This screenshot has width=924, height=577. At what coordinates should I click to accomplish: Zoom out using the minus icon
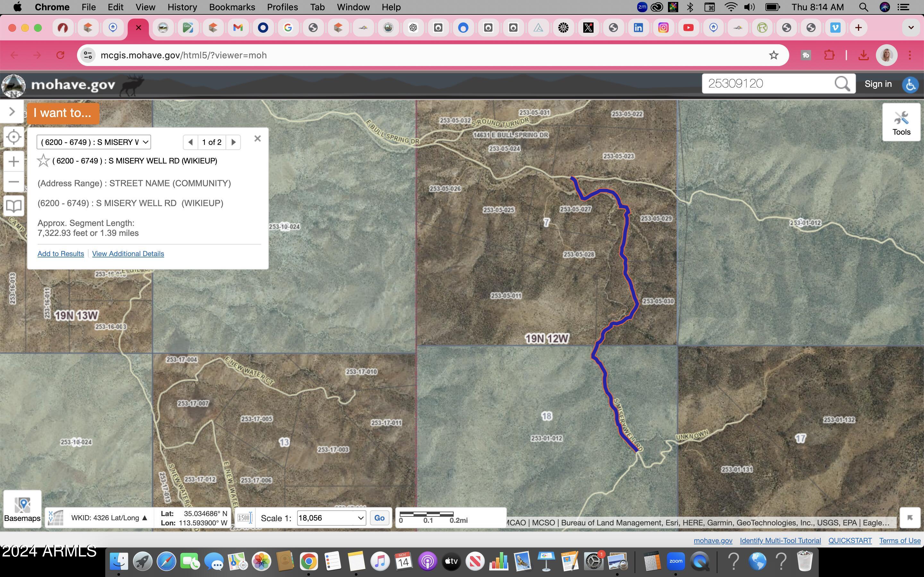click(x=14, y=182)
